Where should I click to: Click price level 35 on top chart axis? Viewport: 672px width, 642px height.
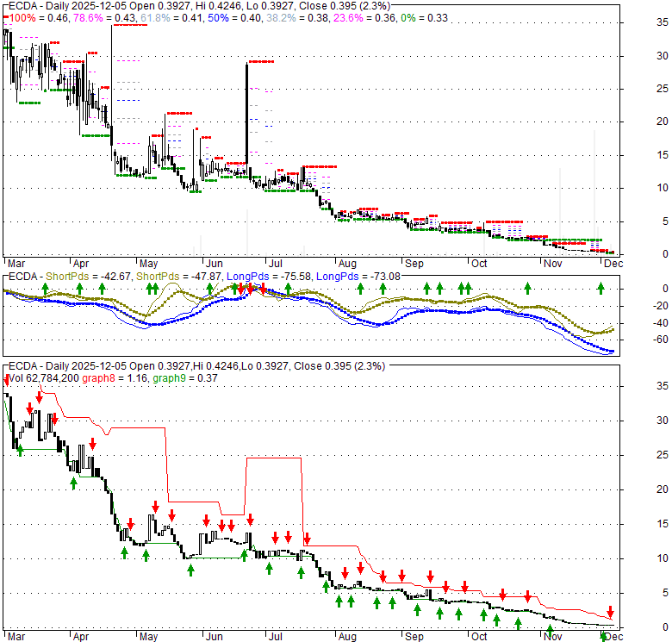(x=663, y=22)
